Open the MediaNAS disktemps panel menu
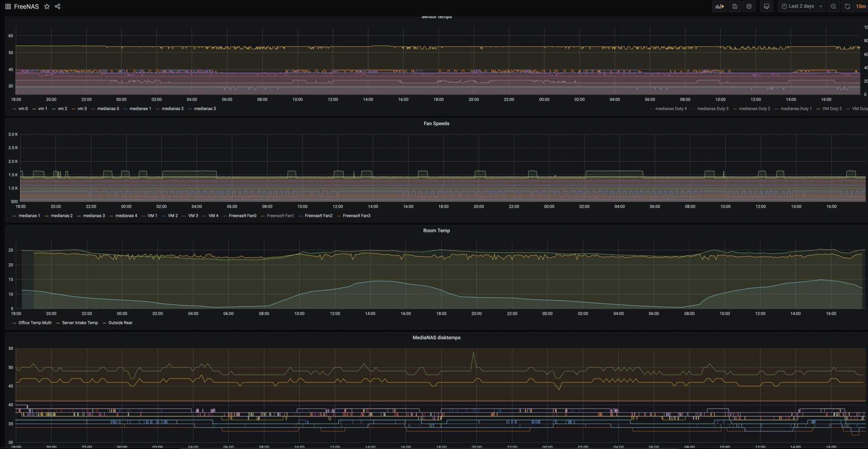Screen dimensions: 868x449 coord(436,338)
